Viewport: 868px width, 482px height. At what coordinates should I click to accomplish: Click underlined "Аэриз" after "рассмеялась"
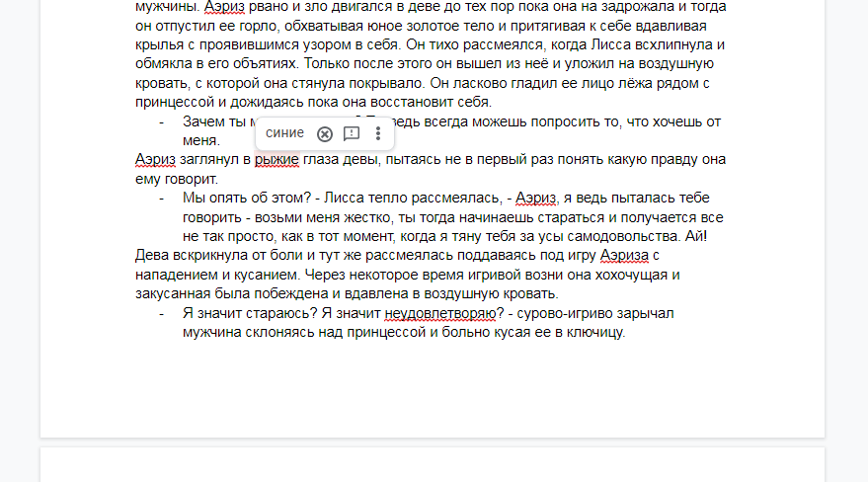tap(537, 198)
